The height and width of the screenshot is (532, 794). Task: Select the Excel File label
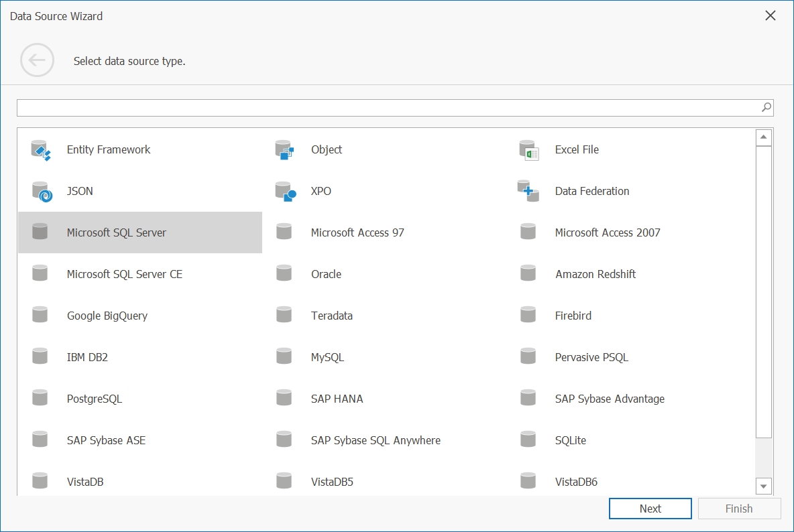point(577,149)
